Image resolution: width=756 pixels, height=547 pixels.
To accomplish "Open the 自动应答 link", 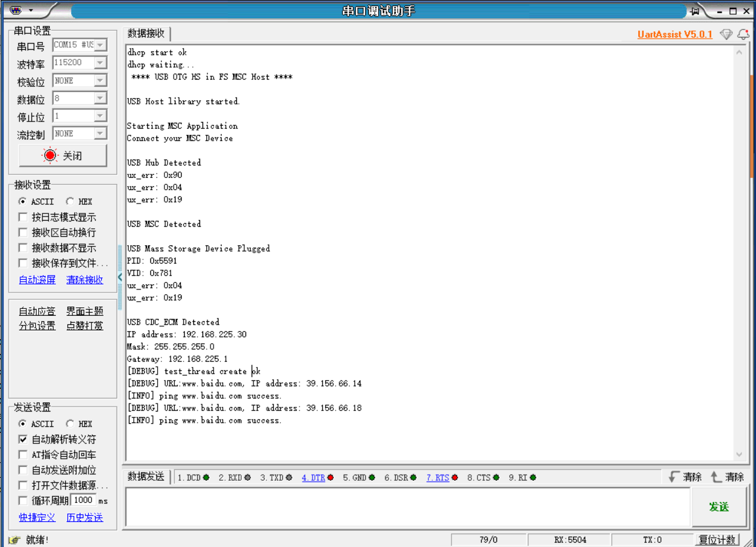I will point(37,312).
